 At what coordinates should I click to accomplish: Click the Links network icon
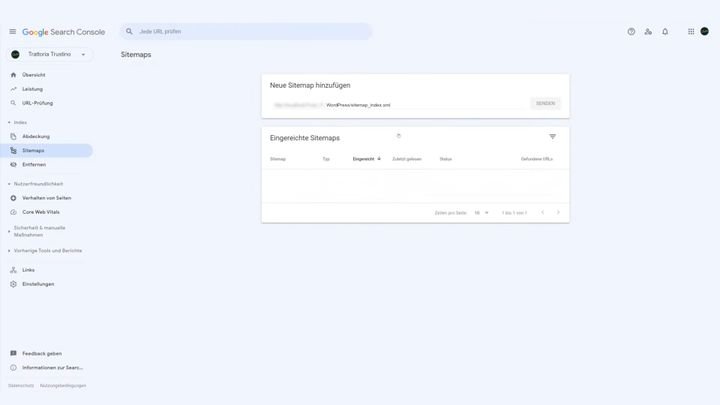click(13, 270)
